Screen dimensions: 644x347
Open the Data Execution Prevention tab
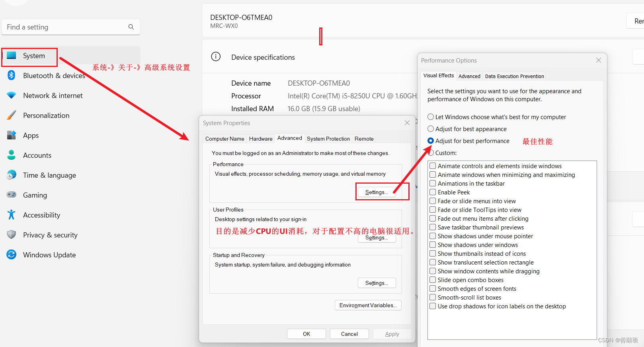pos(514,76)
